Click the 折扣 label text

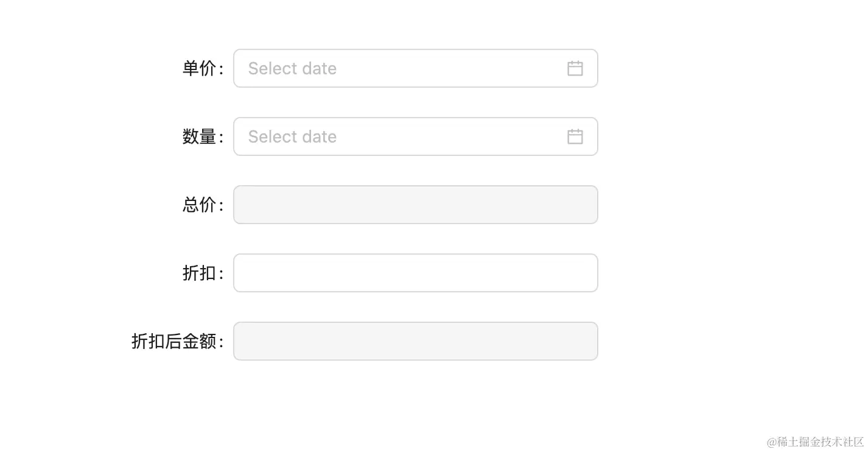pyautogui.click(x=200, y=273)
